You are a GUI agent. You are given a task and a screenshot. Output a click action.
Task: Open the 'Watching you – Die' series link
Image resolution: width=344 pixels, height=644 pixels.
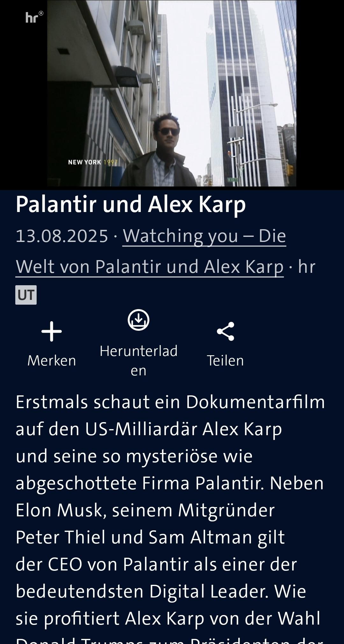[x=204, y=236]
